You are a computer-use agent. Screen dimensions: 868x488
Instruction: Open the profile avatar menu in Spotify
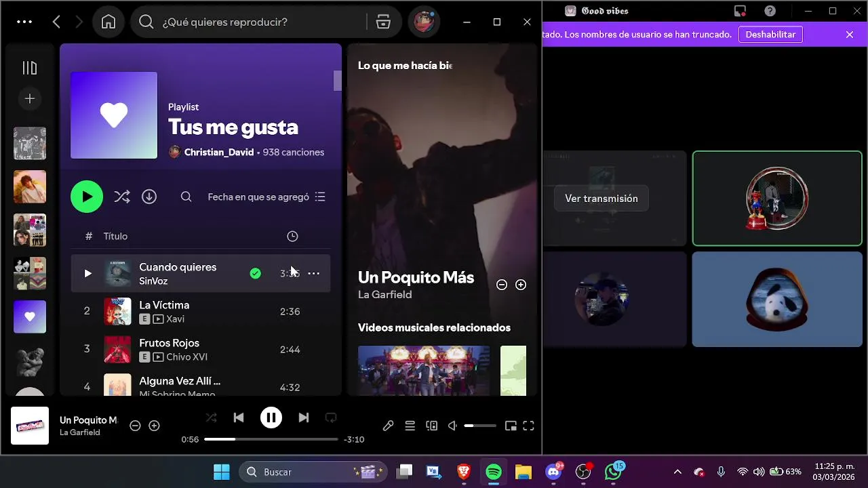(x=425, y=22)
